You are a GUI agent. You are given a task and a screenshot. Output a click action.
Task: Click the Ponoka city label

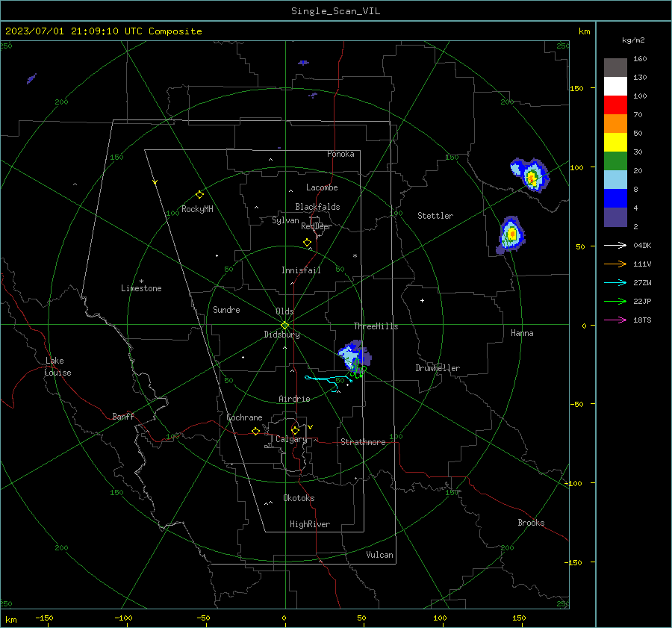(x=340, y=154)
